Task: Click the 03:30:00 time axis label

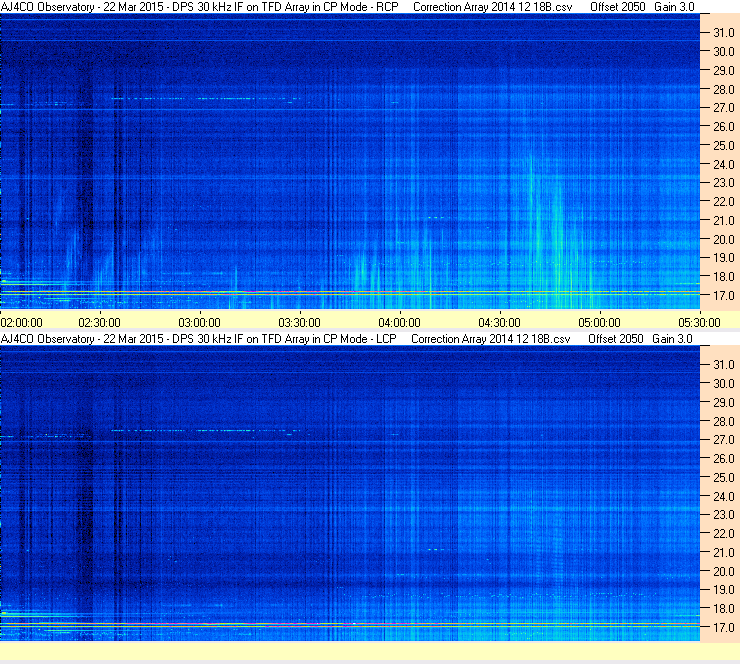Action: pyautogui.click(x=300, y=323)
